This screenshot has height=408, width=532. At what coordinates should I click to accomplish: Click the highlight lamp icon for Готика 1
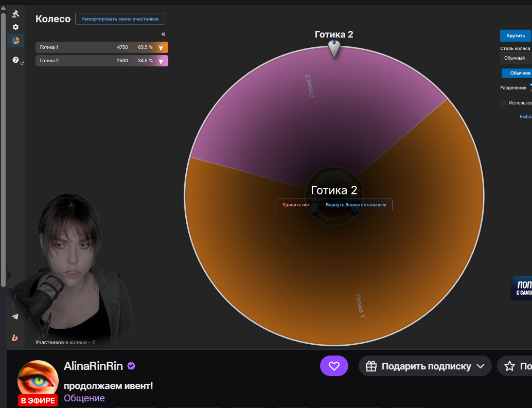161,47
